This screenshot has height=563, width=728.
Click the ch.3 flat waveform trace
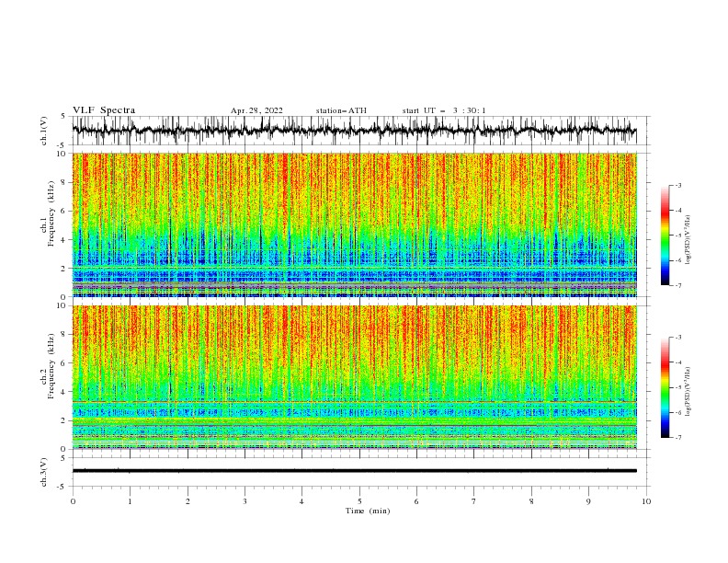click(354, 471)
